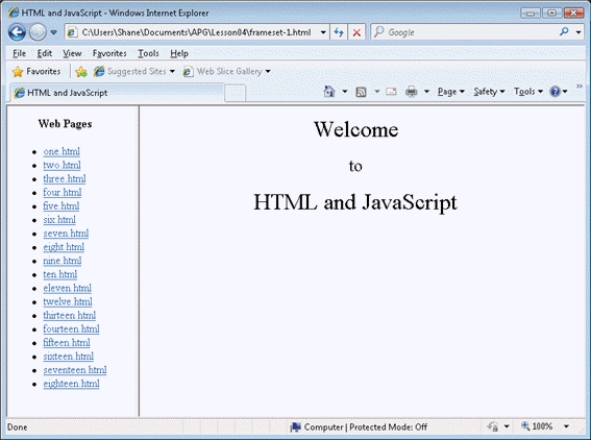Click the Home page icon
Screen dimensions: 591x440
pyautogui.click(x=329, y=92)
